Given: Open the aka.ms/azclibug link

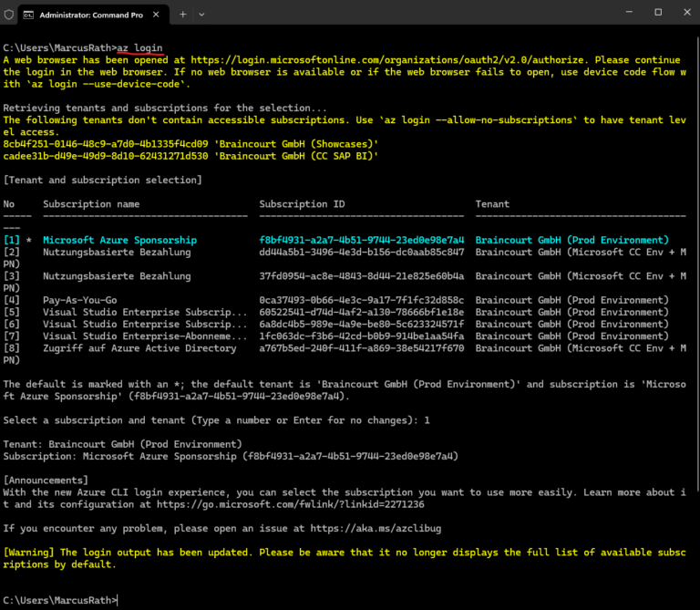Looking at the screenshot, I should click(x=376, y=528).
